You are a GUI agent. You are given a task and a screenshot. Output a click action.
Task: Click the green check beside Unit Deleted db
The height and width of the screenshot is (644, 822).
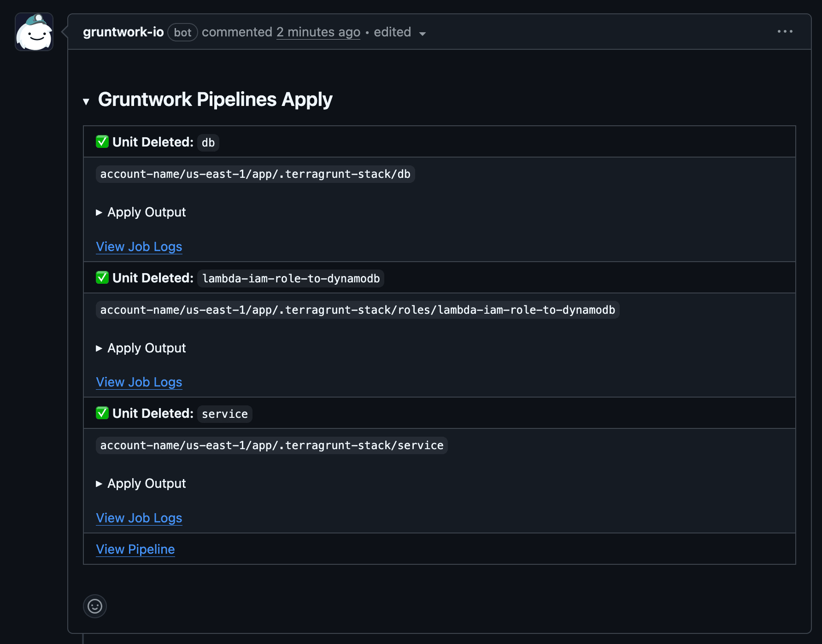[x=102, y=141]
